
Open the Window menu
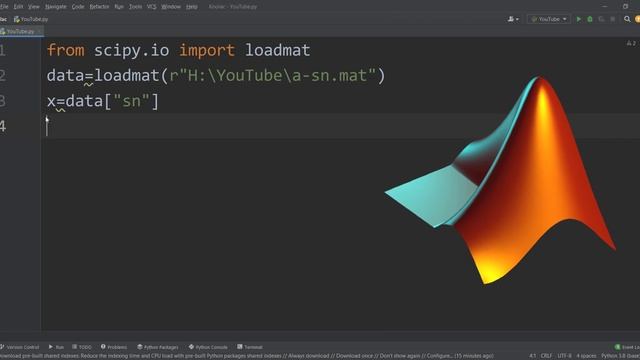171,7
